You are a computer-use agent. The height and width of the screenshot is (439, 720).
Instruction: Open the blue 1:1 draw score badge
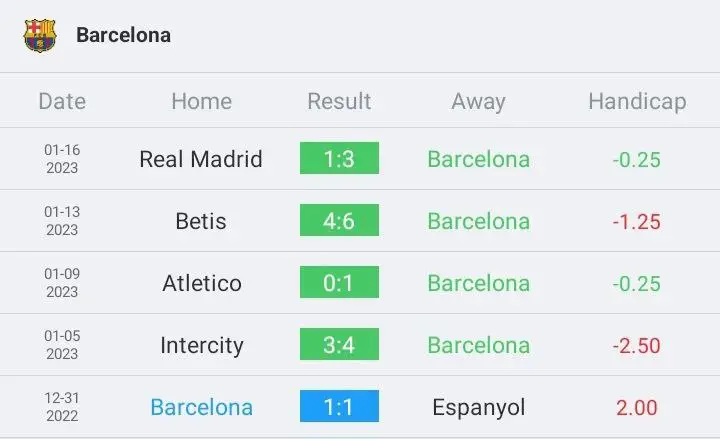(339, 406)
